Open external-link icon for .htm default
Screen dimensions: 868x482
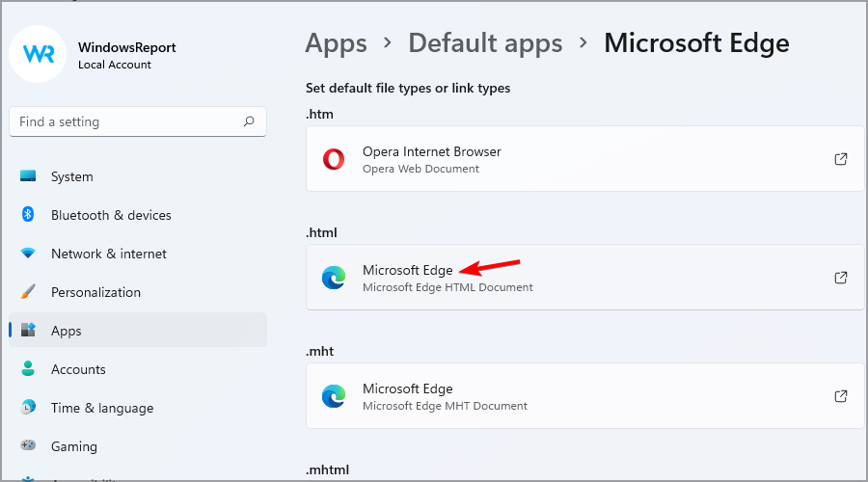[x=841, y=159]
